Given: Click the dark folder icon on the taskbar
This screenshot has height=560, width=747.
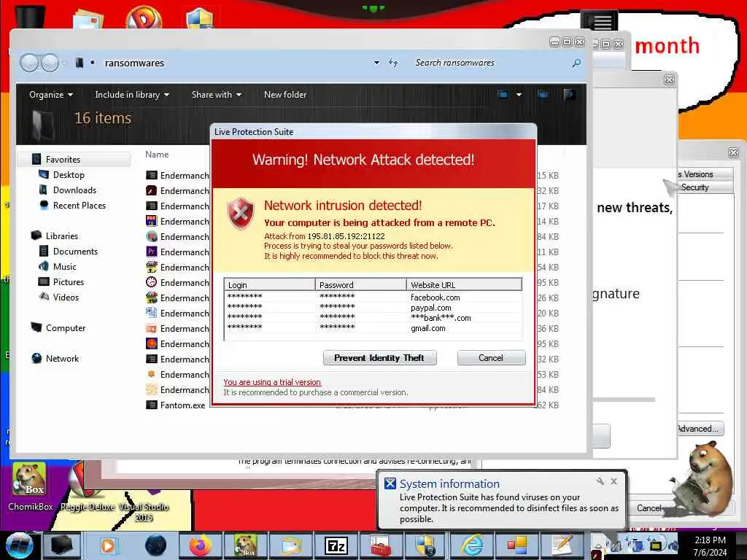Looking at the screenshot, I should (62, 545).
